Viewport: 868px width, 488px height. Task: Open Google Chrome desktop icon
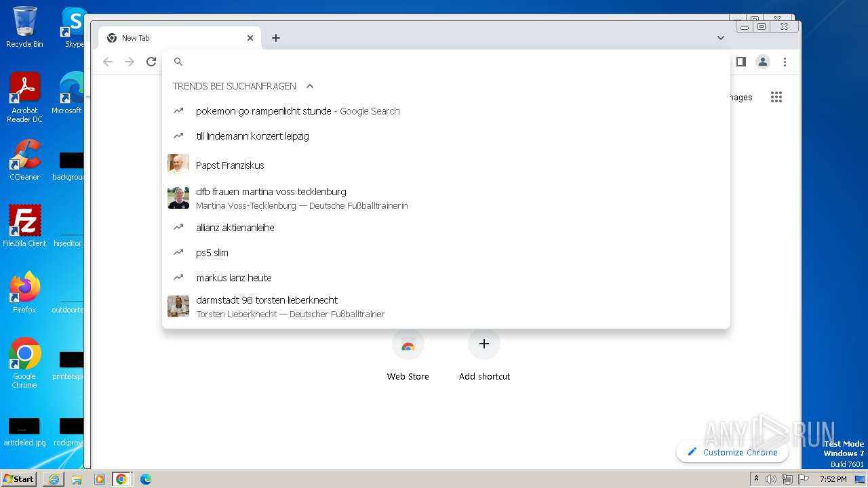[x=24, y=363]
